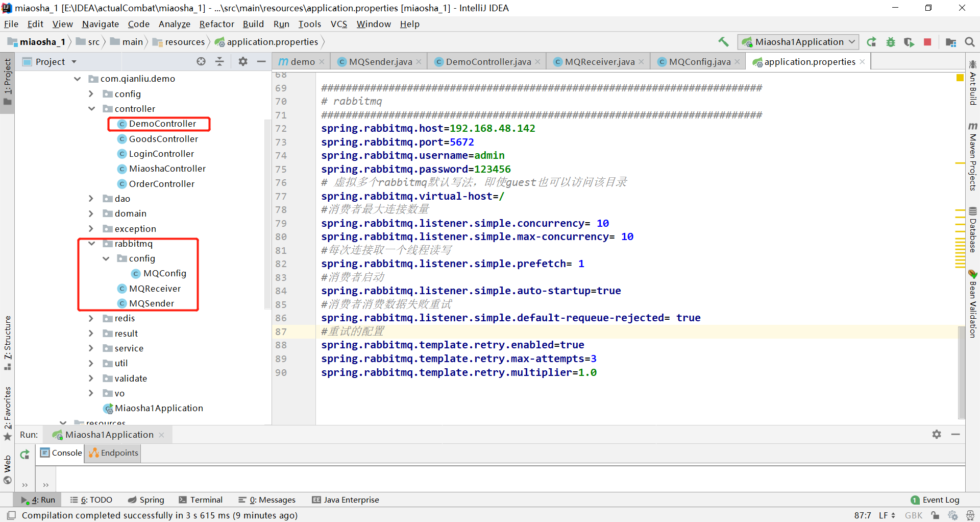Open Project Structure icon in toolbar
980x522 pixels.
point(951,42)
